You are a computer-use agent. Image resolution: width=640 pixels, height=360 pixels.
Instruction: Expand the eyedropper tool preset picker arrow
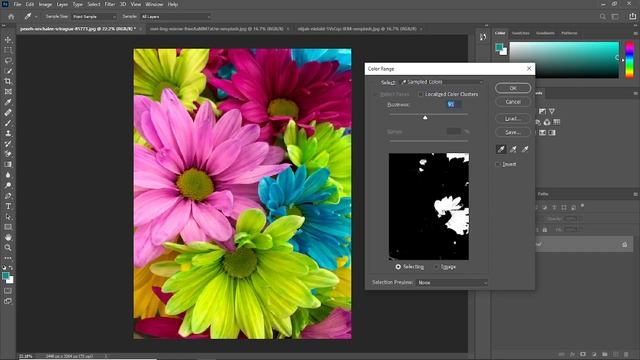click(36, 17)
